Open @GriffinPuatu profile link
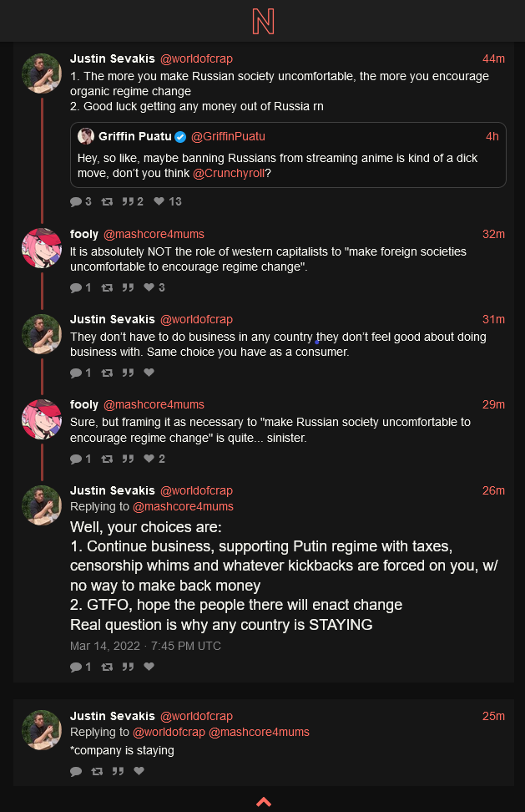 pos(228,136)
